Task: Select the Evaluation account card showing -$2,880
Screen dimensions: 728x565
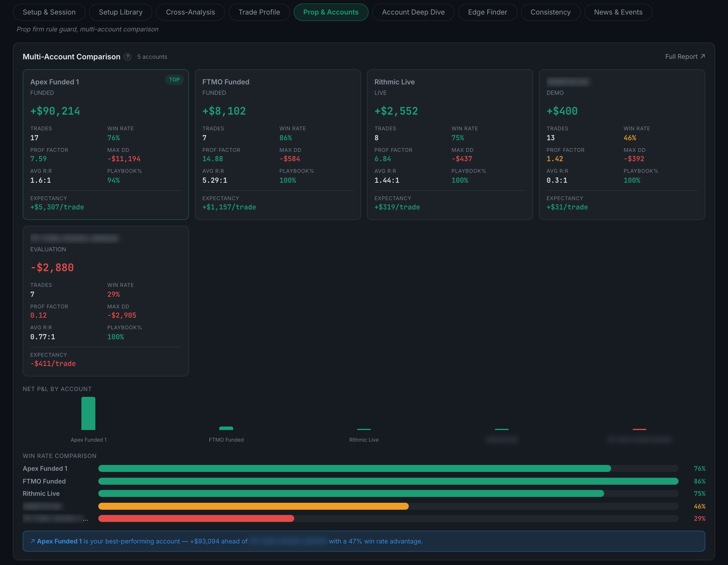Action: point(106,301)
